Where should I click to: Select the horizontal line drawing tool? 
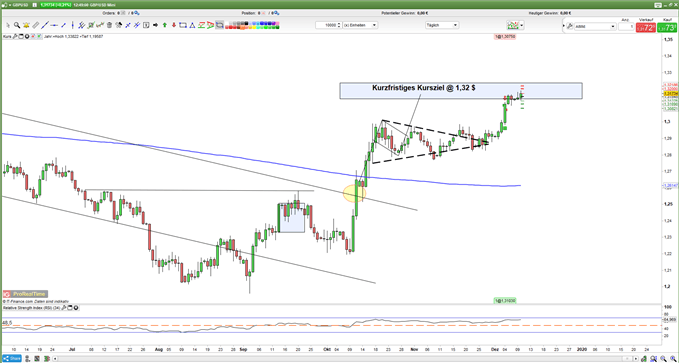[x=54, y=25]
